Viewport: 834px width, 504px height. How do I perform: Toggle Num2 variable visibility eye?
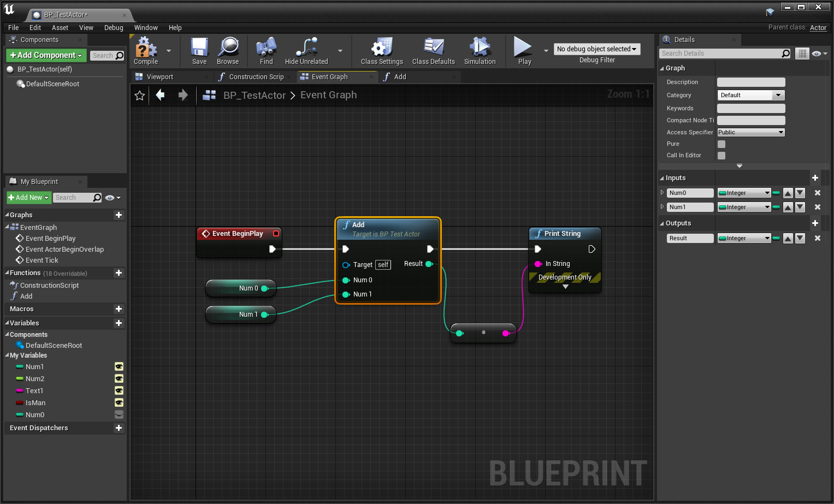tap(119, 379)
